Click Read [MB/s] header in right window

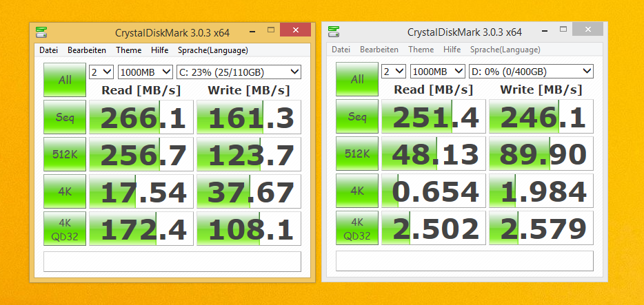(434, 90)
